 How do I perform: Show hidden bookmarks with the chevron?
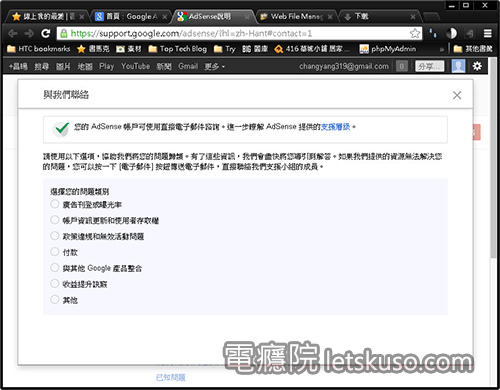(x=442, y=49)
